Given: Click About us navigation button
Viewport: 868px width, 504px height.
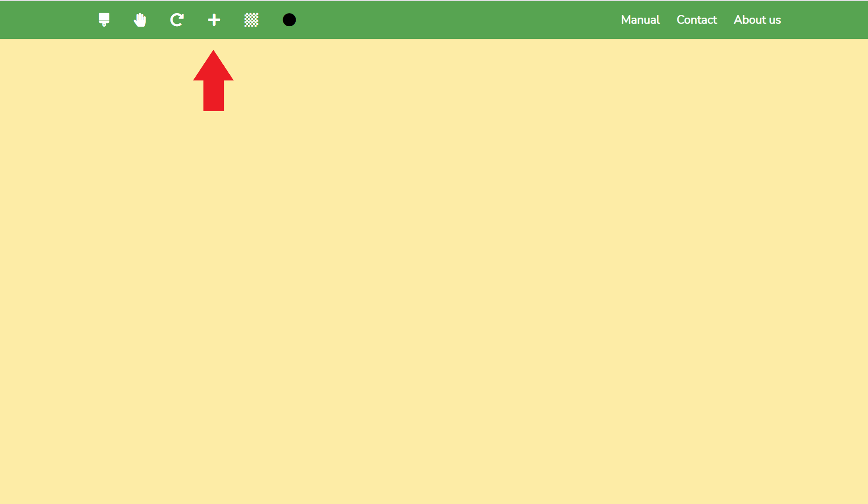Looking at the screenshot, I should [x=757, y=20].
